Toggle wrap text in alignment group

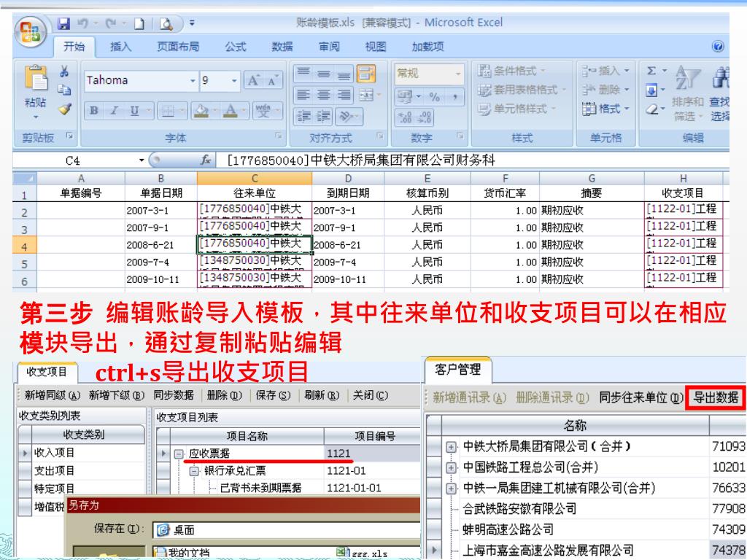tap(366, 74)
